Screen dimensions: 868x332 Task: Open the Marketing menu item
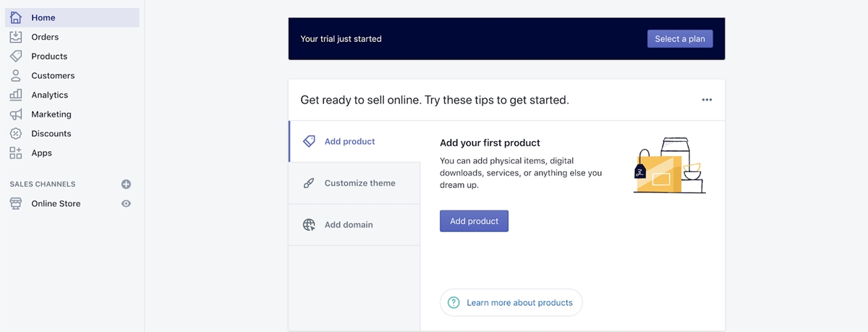pos(51,114)
